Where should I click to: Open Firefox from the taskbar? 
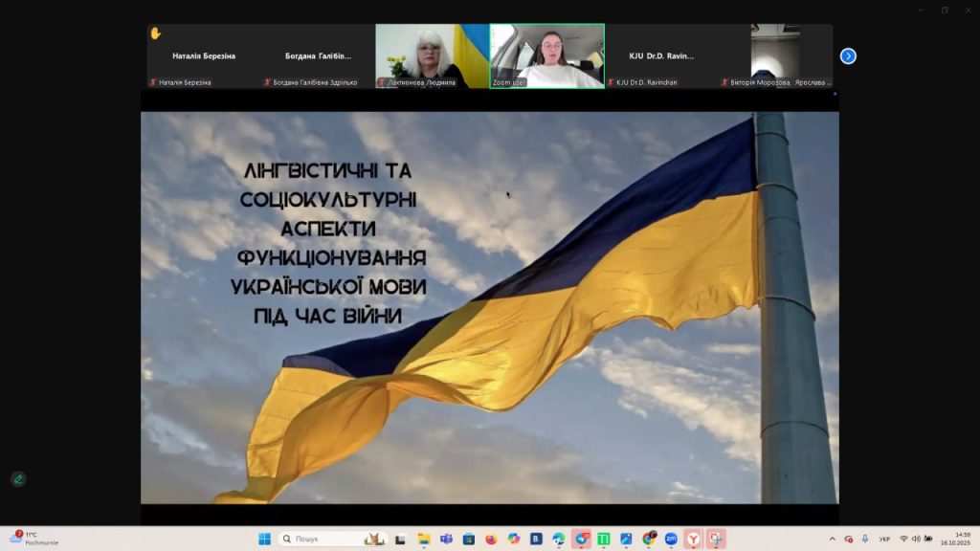[x=491, y=539]
